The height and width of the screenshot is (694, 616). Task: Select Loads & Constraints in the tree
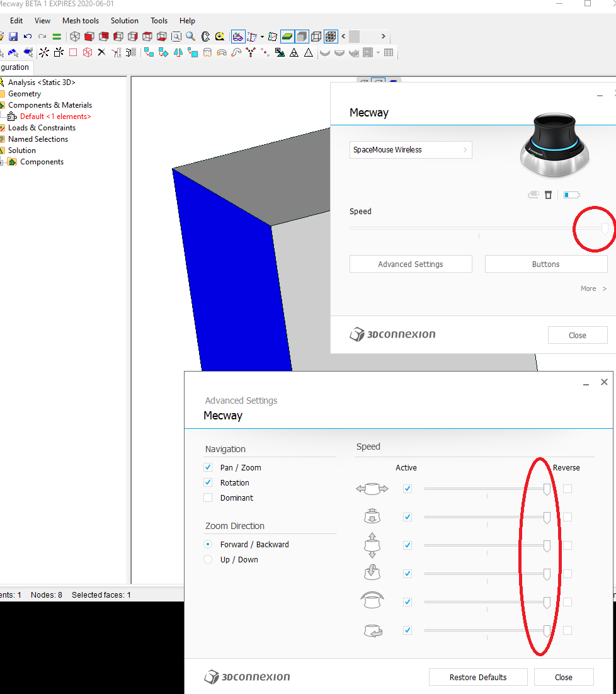(42, 128)
